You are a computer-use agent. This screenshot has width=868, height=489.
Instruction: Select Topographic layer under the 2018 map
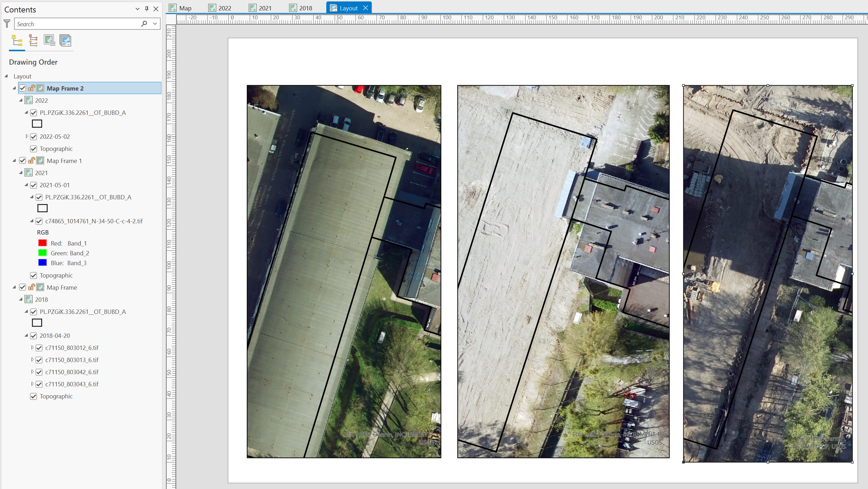coord(56,396)
